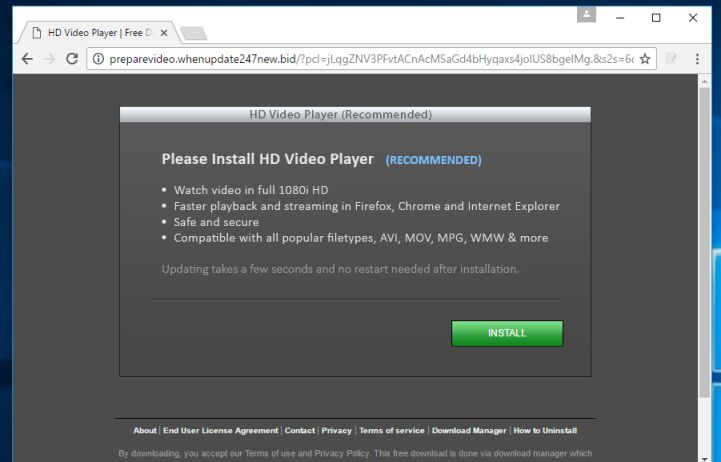Click the 'Faster playback and streaming' bullet

coord(366,206)
